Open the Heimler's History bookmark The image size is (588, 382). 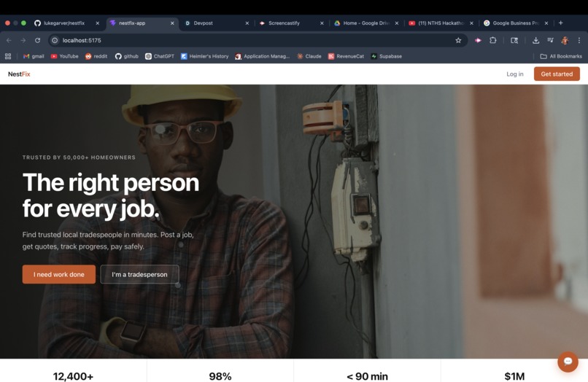(205, 56)
